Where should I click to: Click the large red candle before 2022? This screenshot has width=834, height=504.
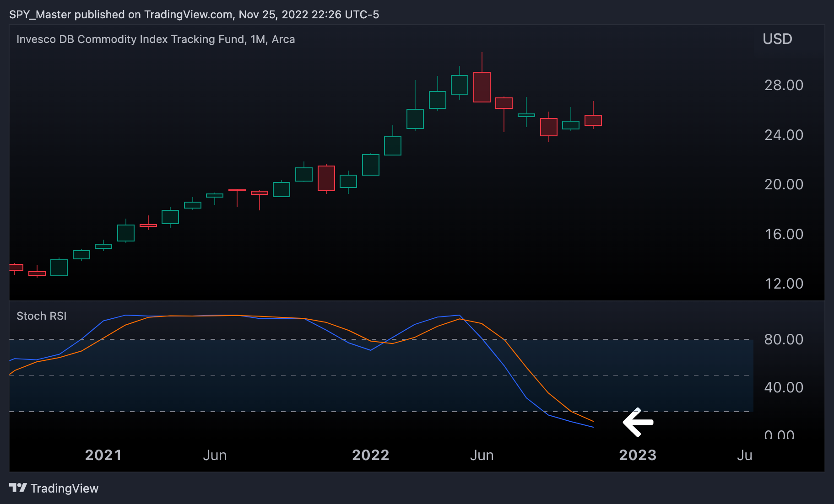pos(326,178)
